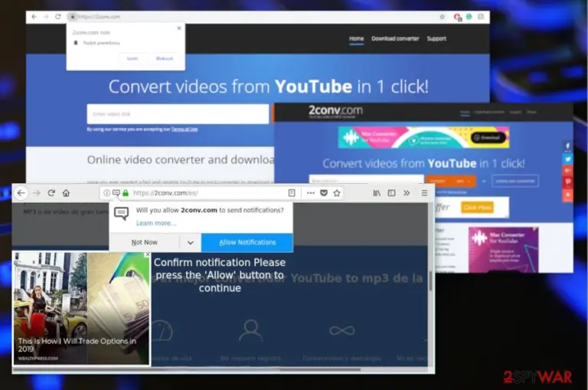
Task: Open the Firefox home page
Action: pyautogui.click(x=67, y=193)
